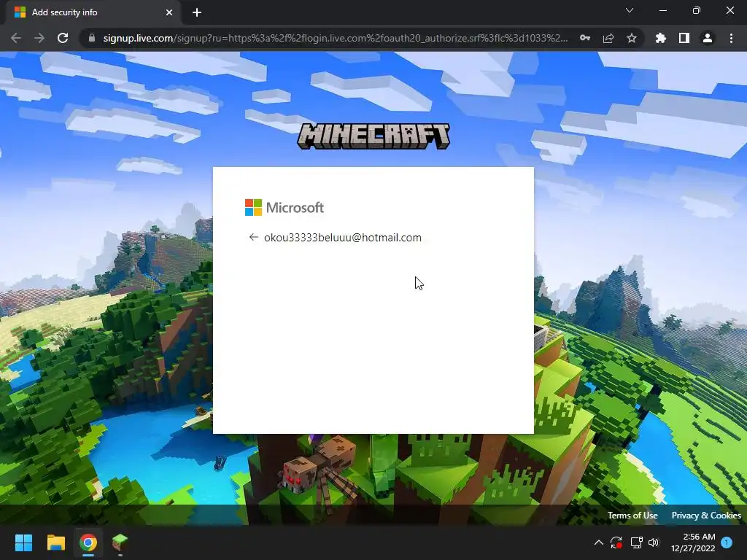Toggle the Chrome side panel icon
747x560 pixels.
tap(684, 38)
